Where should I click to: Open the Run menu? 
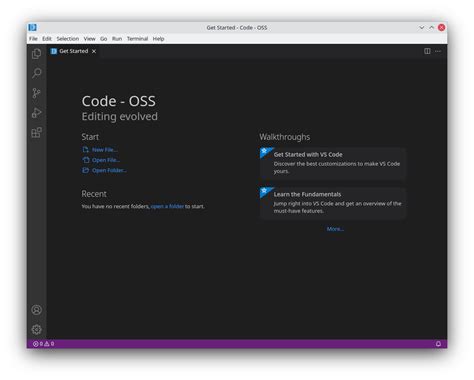(x=117, y=39)
